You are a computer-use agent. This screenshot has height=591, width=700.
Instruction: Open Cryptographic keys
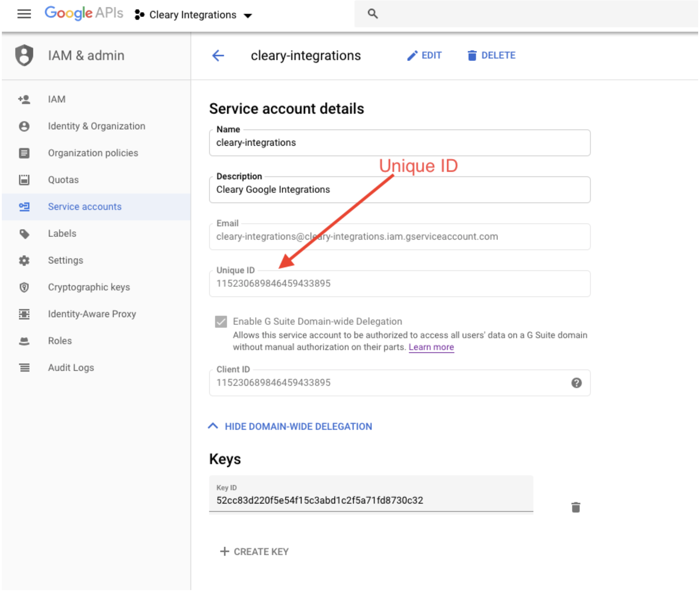(x=89, y=287)
